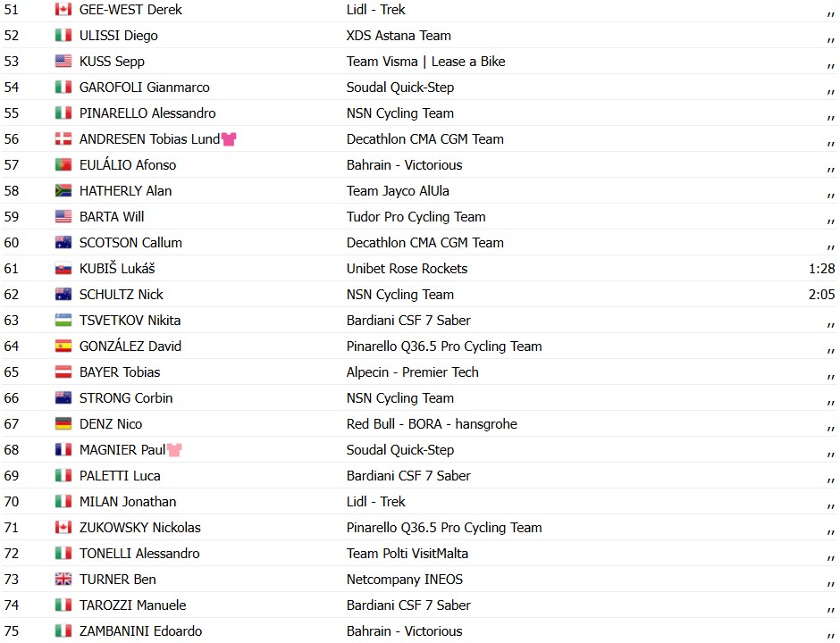The width and height of the screenshot is (840, 643).
Task: Click the Spain flag beside GONZÁLEZ David
Action: point(63,347)
